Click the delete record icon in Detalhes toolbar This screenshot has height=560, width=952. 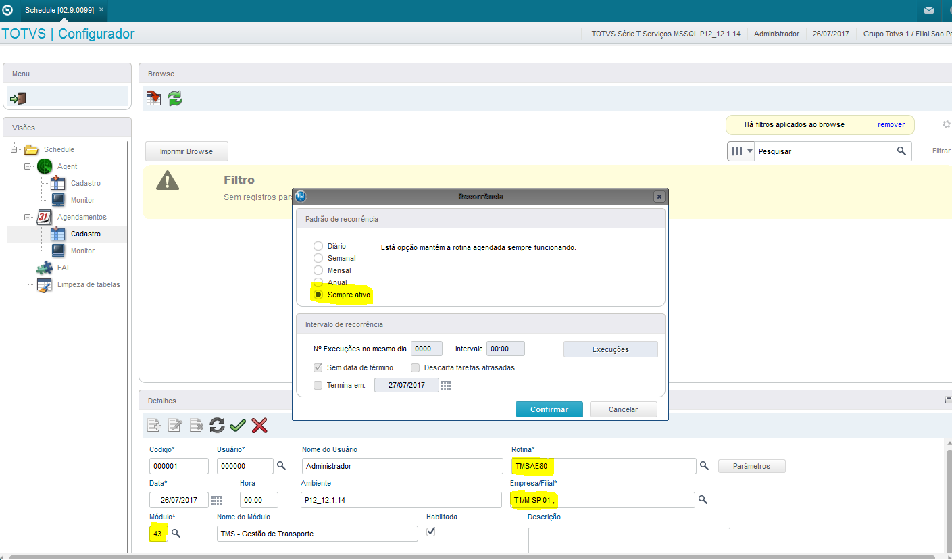(196, 425)
